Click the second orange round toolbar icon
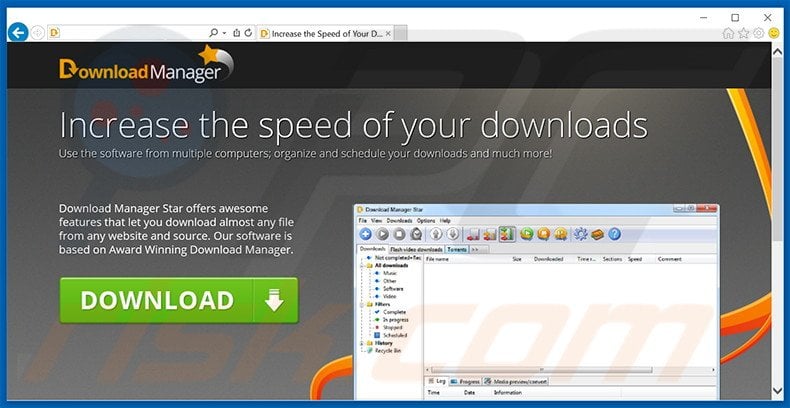 561,234
